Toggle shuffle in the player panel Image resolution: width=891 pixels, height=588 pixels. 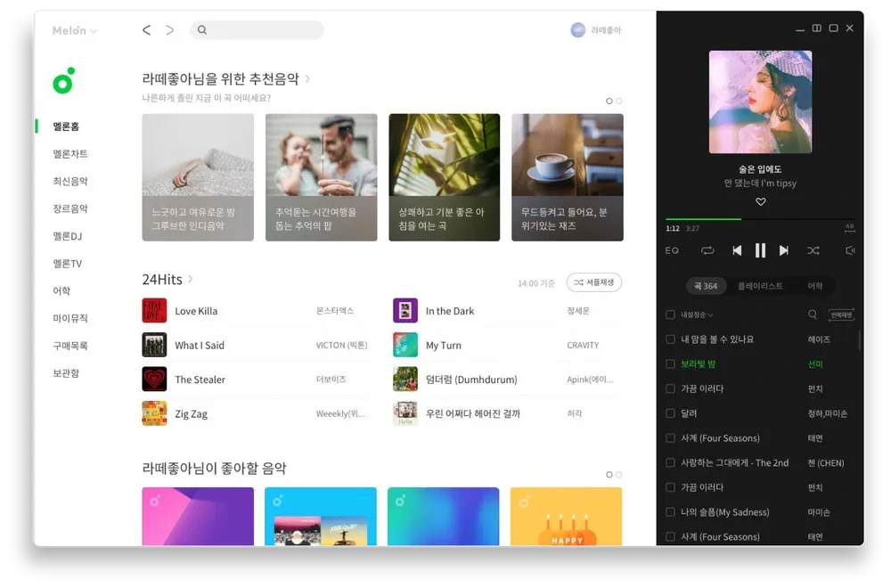click(813, 250)
